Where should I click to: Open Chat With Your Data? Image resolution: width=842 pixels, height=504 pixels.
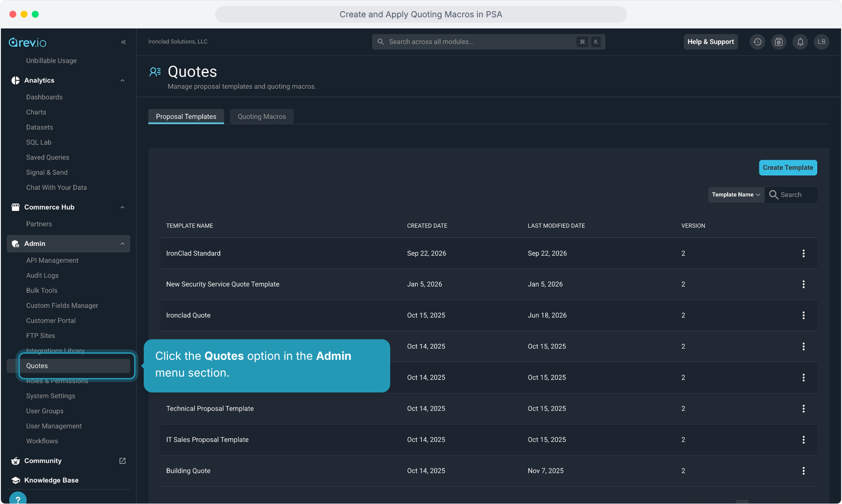[x=56, y=188]
